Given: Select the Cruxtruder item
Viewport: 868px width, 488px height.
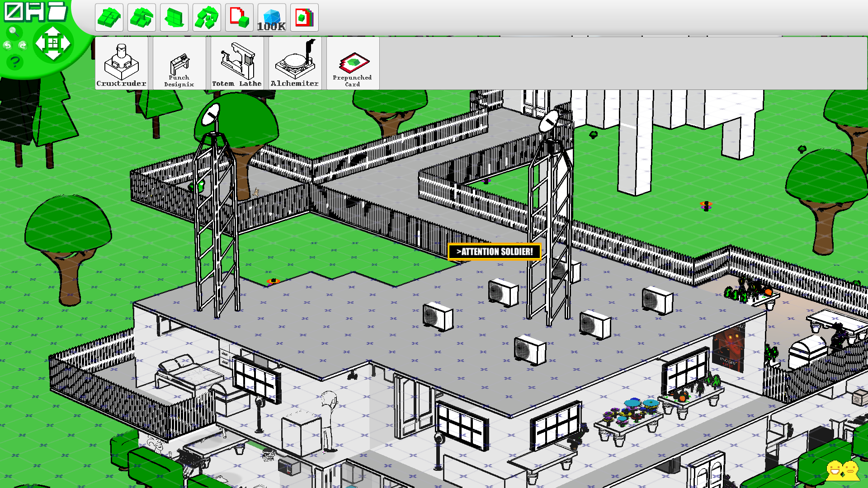Looking at the screenshot, I should [121, 63].
